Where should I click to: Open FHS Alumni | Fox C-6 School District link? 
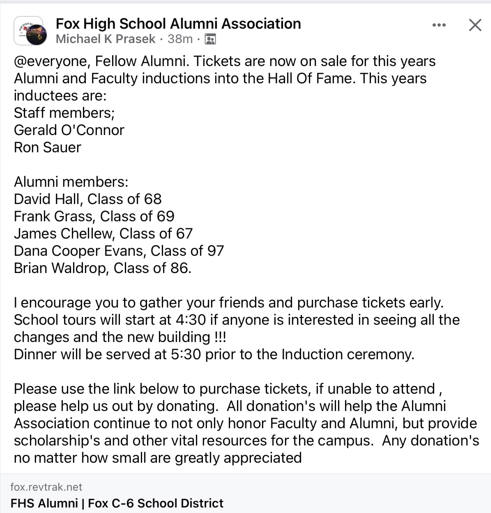click(117, 503)
